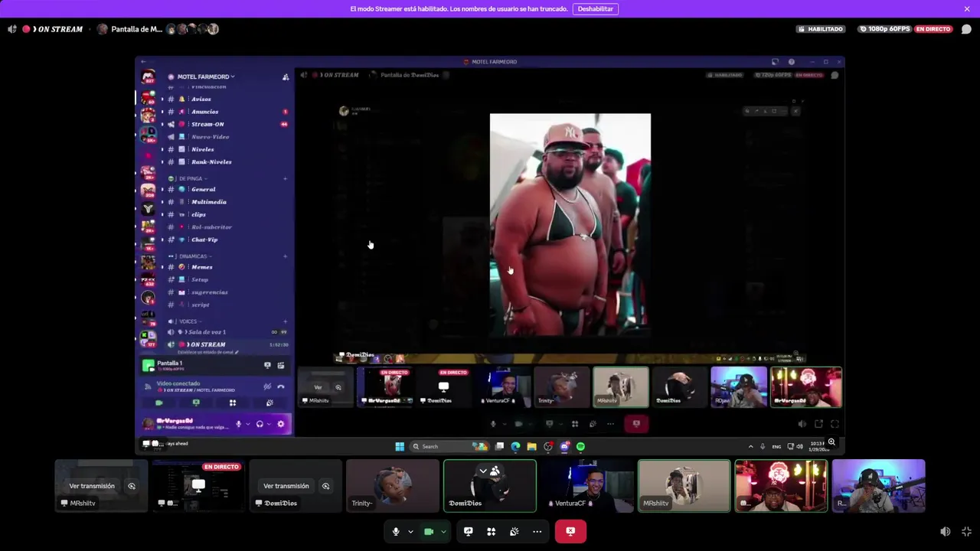This screenshot has height=551, width=980.
Task: Click the HABILITADO badge in the header
Action: pos(821,29)
